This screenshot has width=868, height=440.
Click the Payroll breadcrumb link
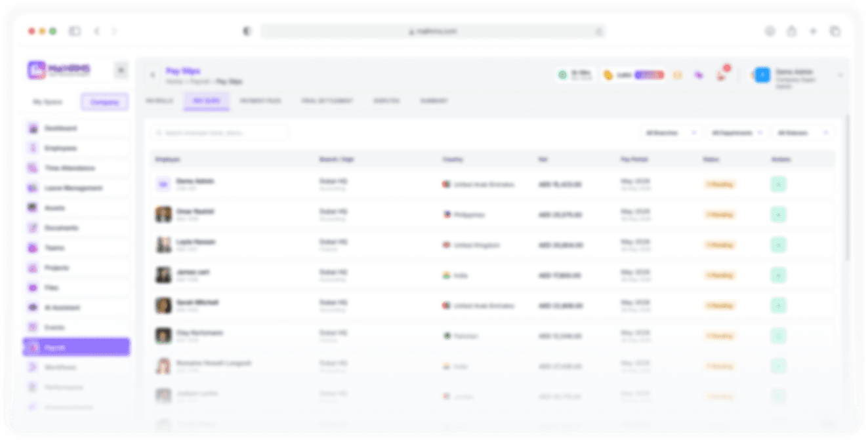(199, 82)
